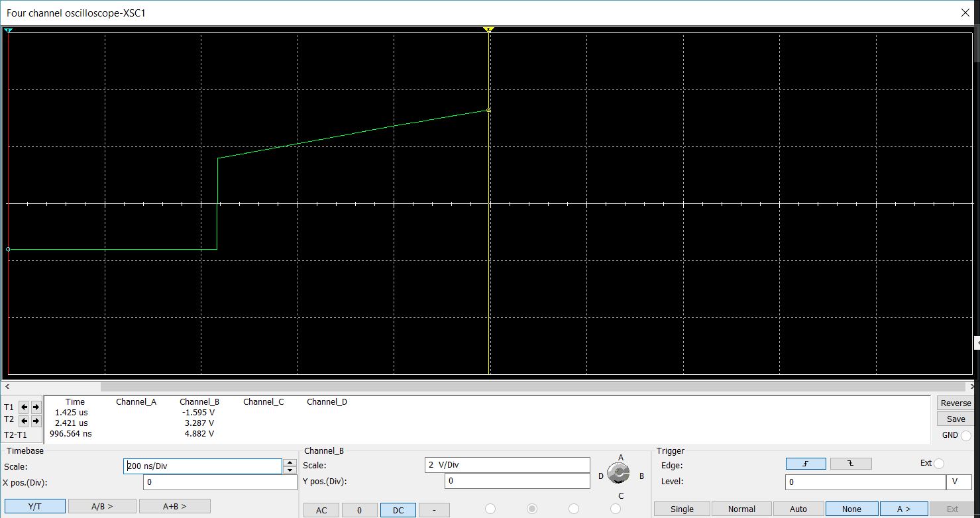Image resolution: width=980 pixels, height=518 pixels.
Task: Click the cyan T1 cursor marker
Action: (x=8, y=30)
